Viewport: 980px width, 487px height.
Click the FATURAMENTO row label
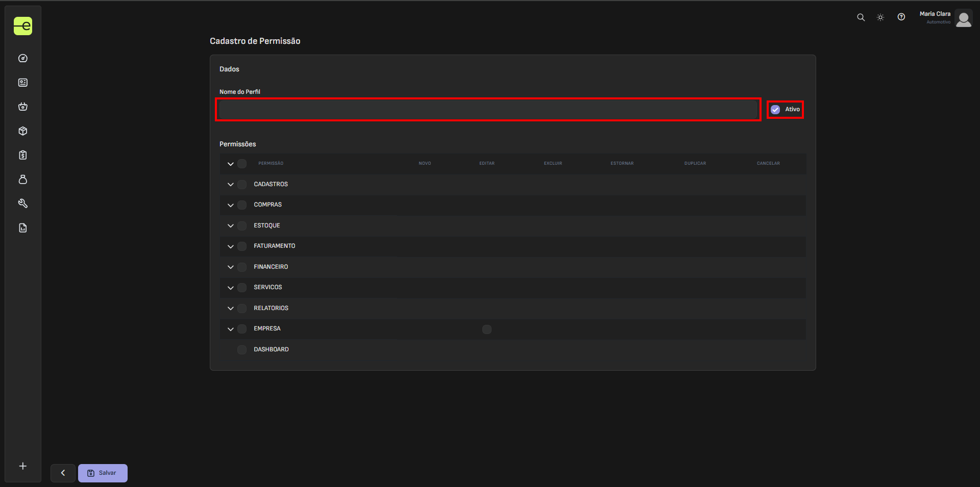click(x=275, y=246)
